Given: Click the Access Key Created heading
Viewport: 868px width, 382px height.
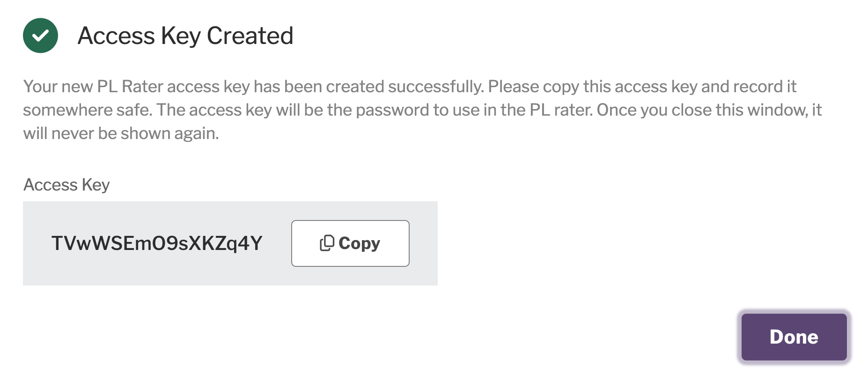Looking at the screenshot, I should point(185,36).
